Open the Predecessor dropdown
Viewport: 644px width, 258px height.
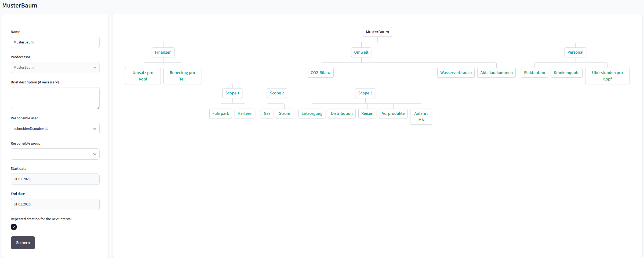(55, 68)
